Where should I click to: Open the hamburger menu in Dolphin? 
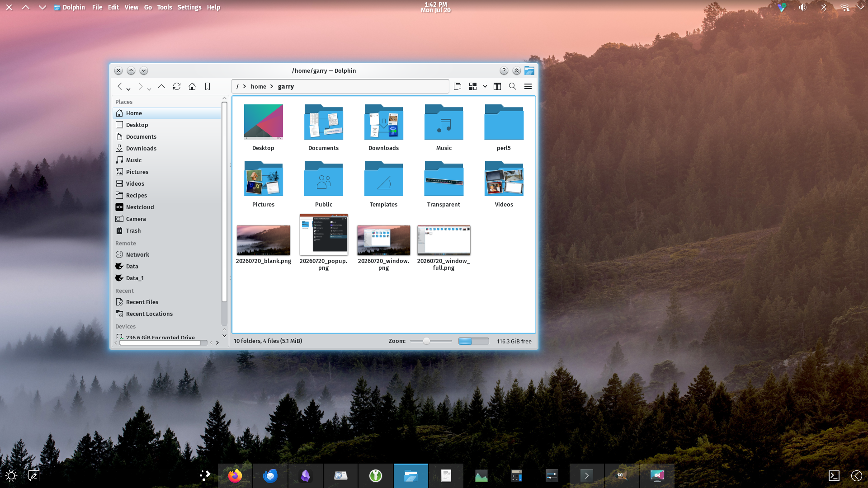pos(528,86)
